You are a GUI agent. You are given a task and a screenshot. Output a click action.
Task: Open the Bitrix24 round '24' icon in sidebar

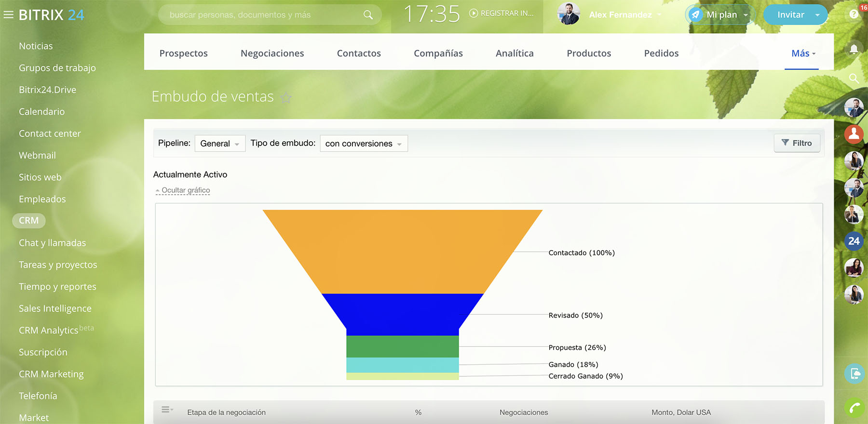tap(854, 241)
